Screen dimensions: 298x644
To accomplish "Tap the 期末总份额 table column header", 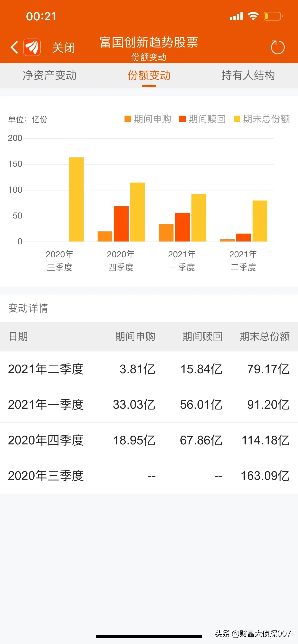I will [x=265, y=337].
